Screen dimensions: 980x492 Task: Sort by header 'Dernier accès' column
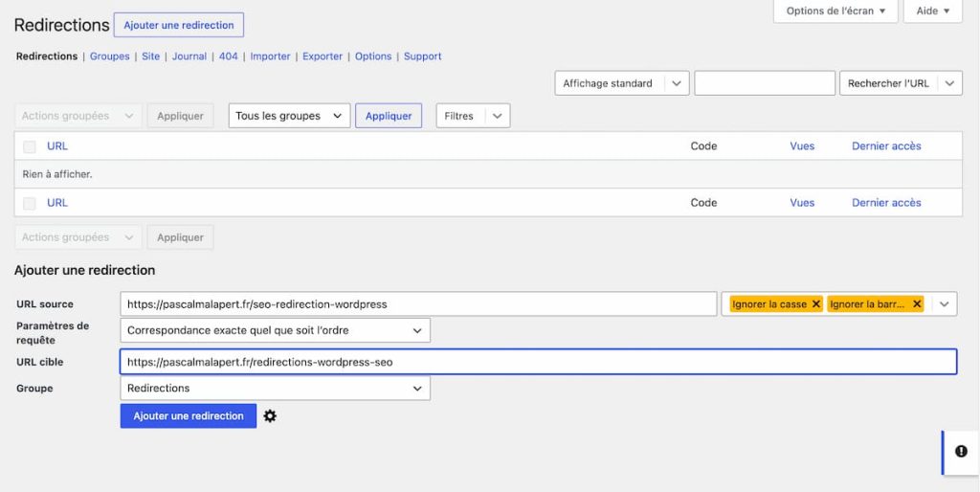coord(886,146)
